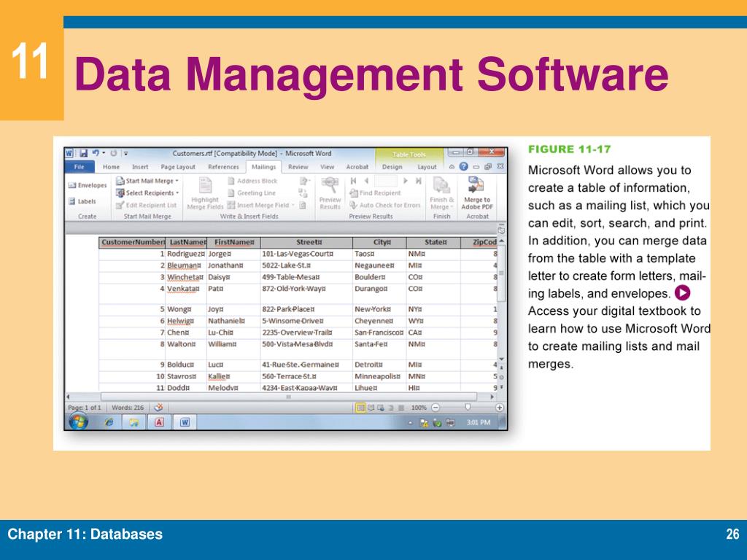The height and width of the screenshot is (560, 747).
Task: Click the Update Labels icon
Action: click(303, 205)
